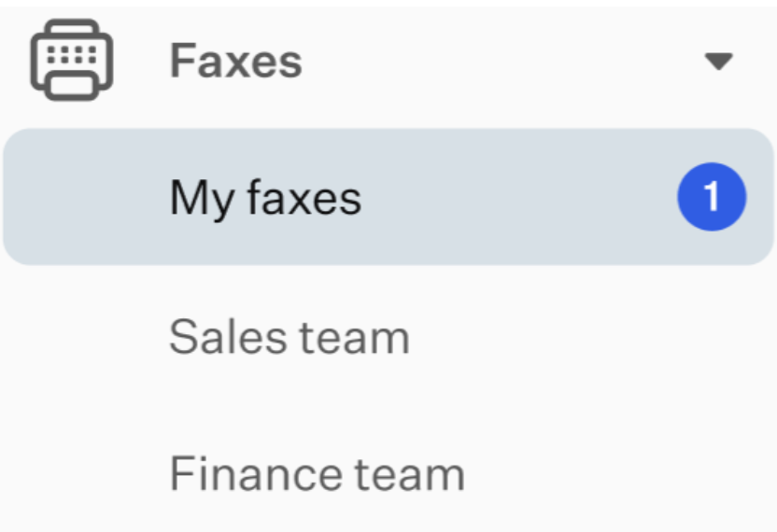The height and width of the screenshot is (532, 777).
Task: Click the Faxes text in sidebar
Action: [x=236, y=61]
